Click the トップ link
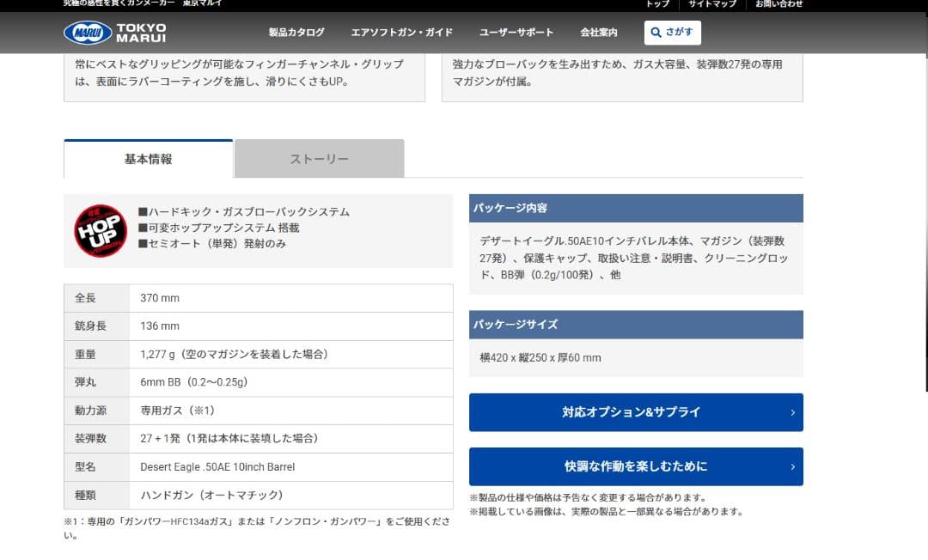This screenshot has width=928, height=560. (657, 3)
